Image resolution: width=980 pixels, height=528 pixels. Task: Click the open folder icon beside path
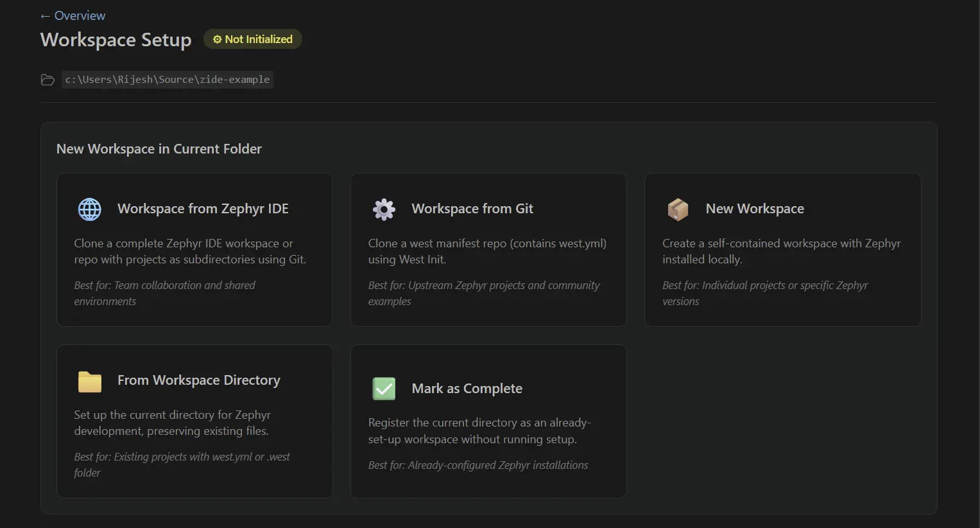pos(47,80)
